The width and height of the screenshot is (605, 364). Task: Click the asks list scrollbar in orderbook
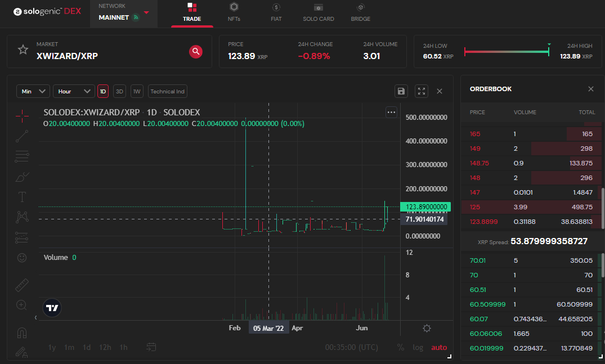click(x=603, y=208)
